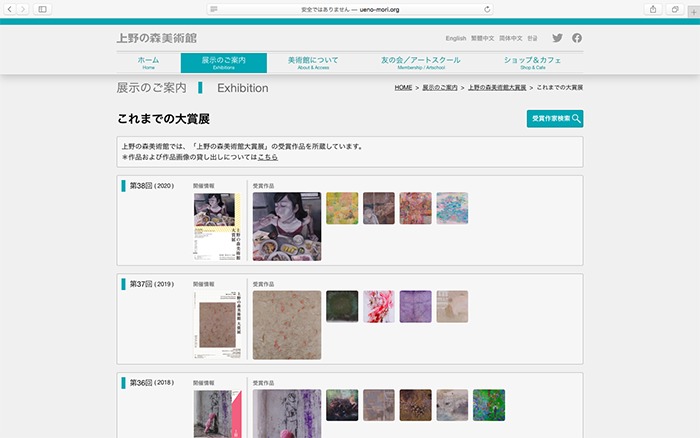The height and width of the screenshot is (438, 700).
Task: Click the HOME breadcrumb link
Action: [x=403, y=88]
